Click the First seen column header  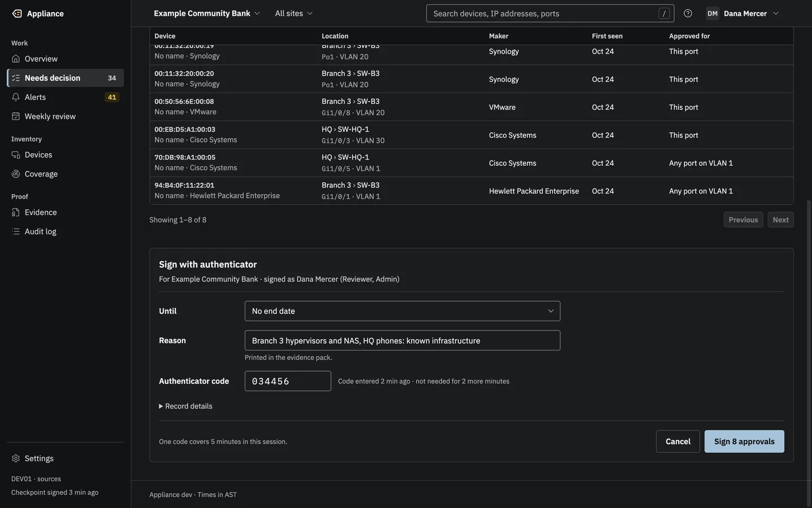tap(607, 36)
